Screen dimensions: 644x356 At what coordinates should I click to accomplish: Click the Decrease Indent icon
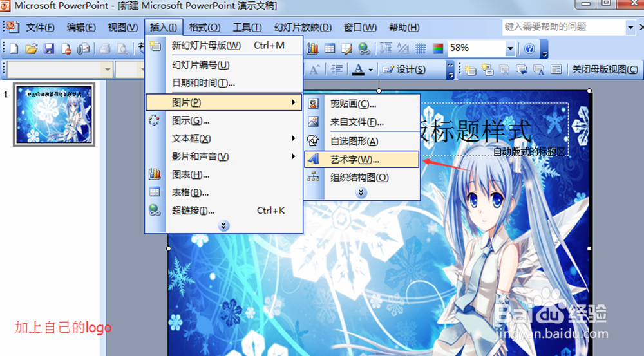337,70
